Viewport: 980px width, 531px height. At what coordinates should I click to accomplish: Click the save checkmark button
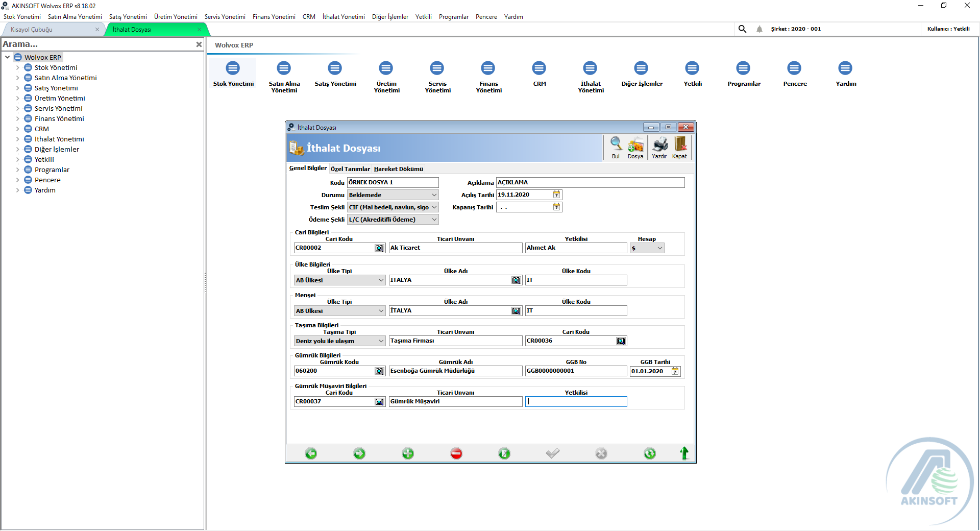click(553, 453)
